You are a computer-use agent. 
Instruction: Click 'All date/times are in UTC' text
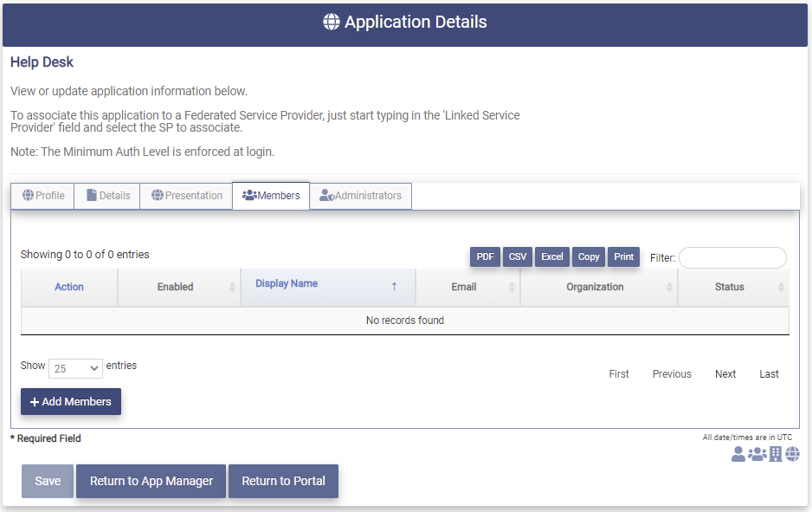click(747, 437)
